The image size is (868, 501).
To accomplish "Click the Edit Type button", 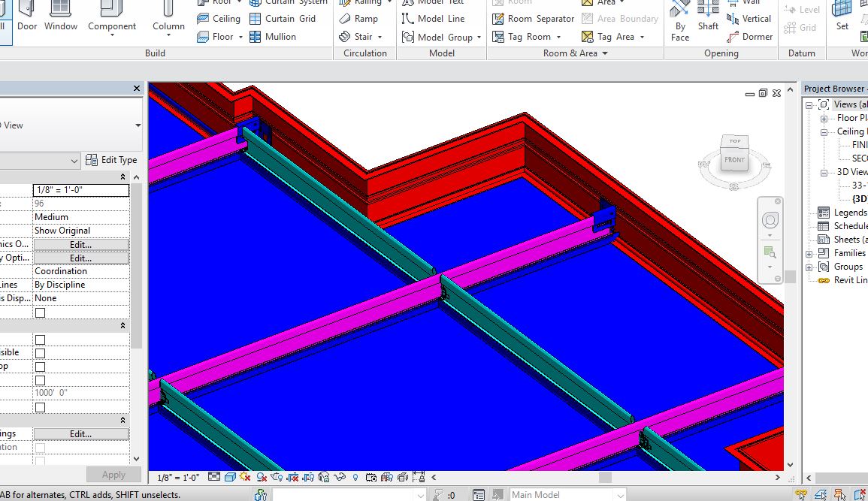I will pos(111,160).
